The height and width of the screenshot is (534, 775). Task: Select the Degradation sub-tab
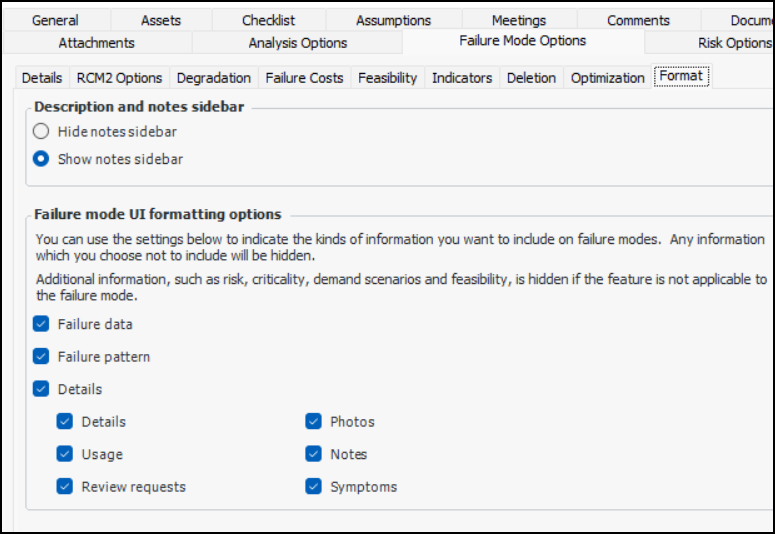pos(213,78)
